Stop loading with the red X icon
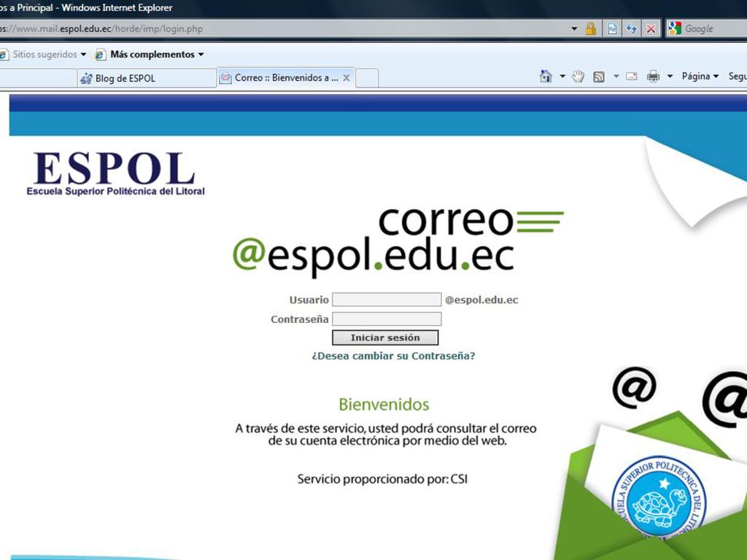 pyautogui.click(x=651, y=28)
